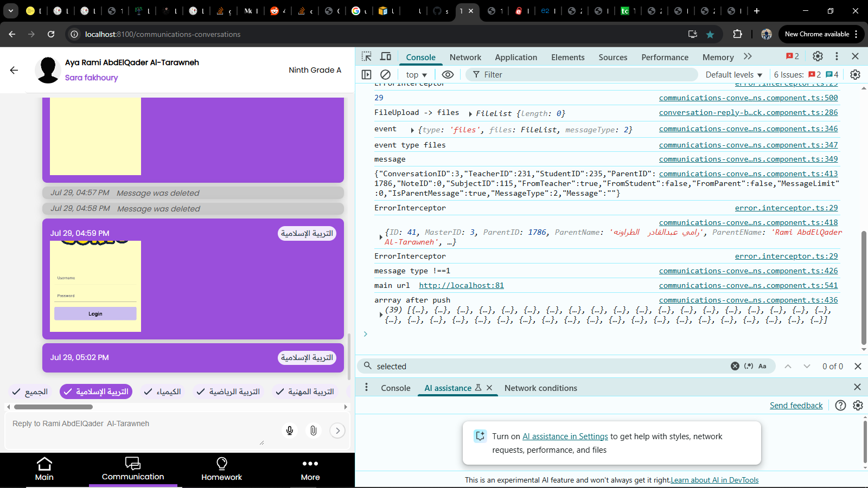Go back using the chat header arrow
Screen dimensions: 868x488
pos(14,70)
